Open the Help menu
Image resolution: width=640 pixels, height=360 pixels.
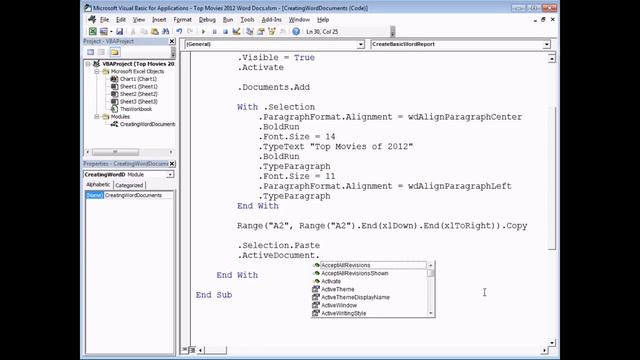tap(323, 20)
